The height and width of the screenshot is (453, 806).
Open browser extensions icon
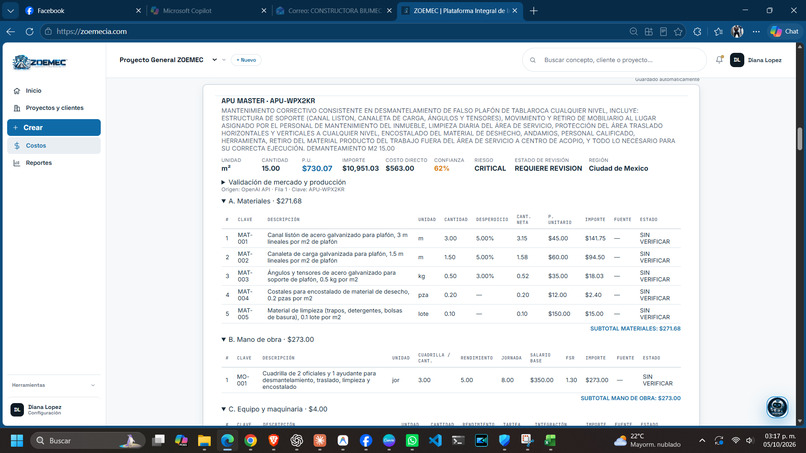coord(697,32)
